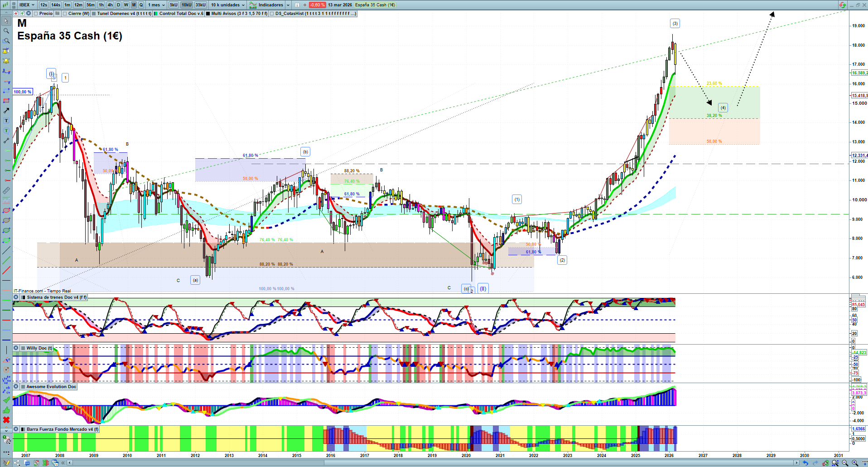Select the pointer cursor tool
Screen dimensions: 868x467
pos(6,21)
